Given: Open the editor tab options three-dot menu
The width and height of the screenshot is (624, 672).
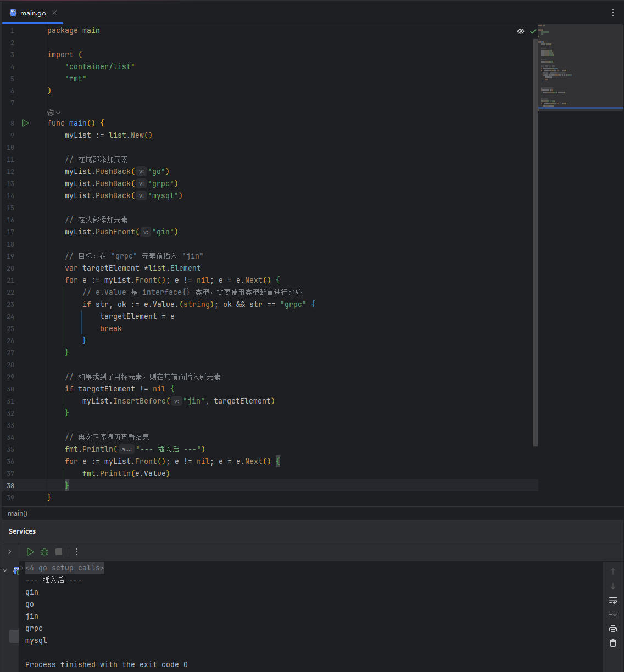Looking at the screenshot, I should 613,13.
